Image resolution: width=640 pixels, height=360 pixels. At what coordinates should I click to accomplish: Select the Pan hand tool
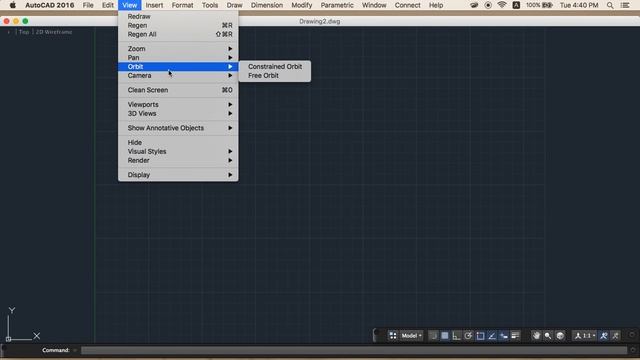(x=536, y=336)
